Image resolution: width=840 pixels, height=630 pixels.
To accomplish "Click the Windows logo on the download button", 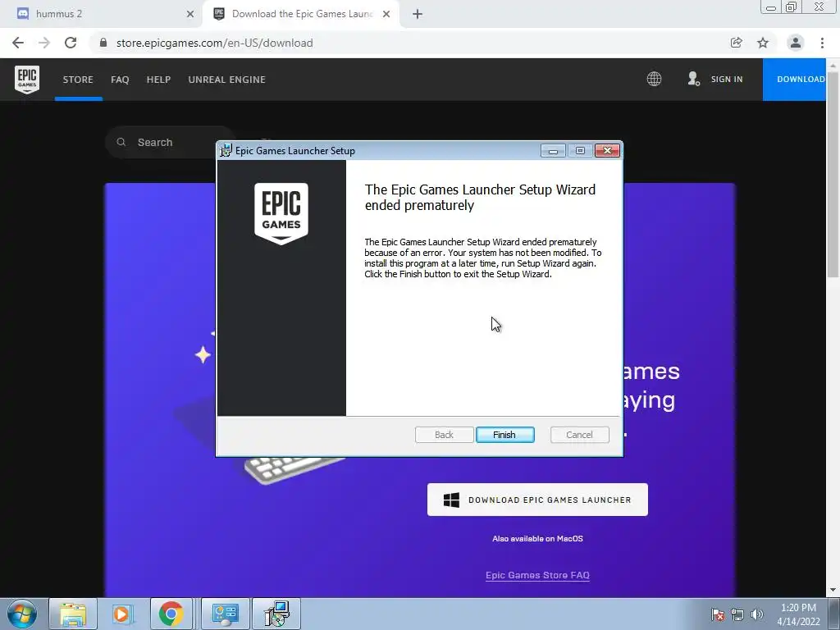I will click(x=452, y=500).
